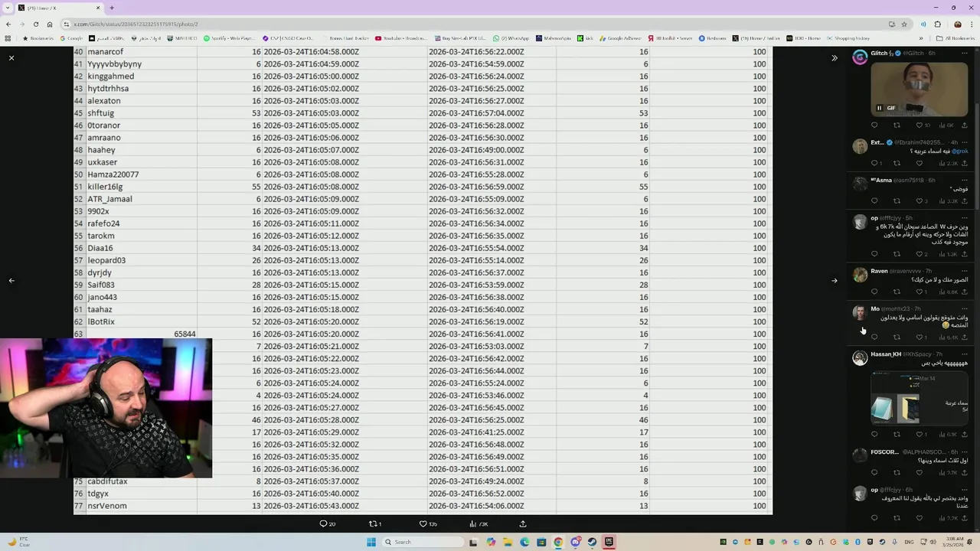This screenshot has height=551, width=980.
Task: Open more options on Hassan_KH's reply
Action: [965, 354]
